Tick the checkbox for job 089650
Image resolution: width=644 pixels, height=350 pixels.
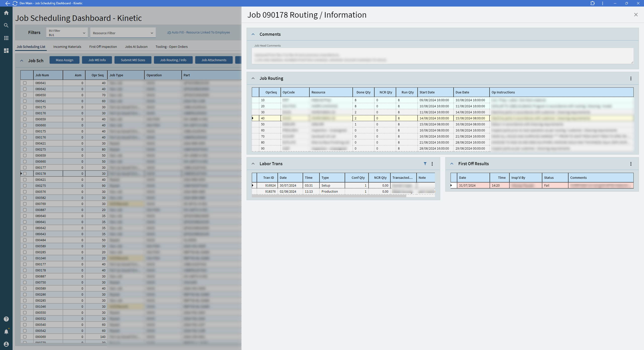(25, 95)
